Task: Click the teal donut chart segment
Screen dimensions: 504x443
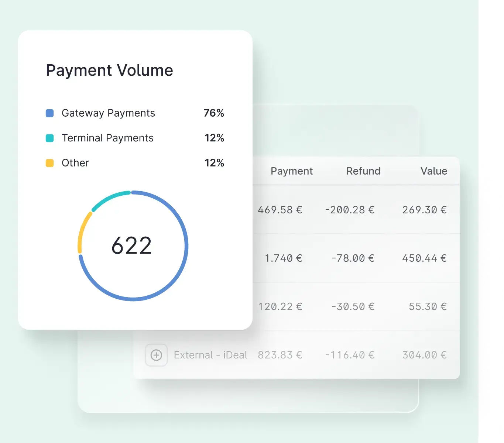Action: (x=110, y=198)
